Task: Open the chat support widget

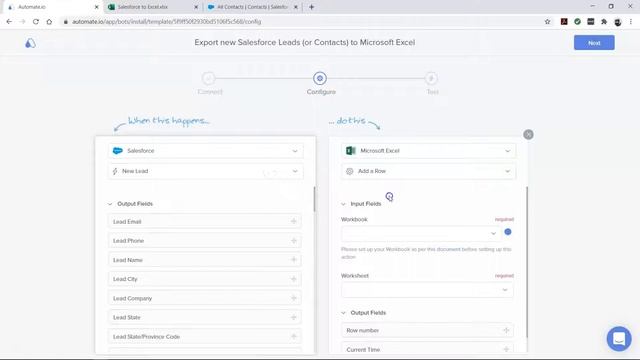Action: point(619,338)
